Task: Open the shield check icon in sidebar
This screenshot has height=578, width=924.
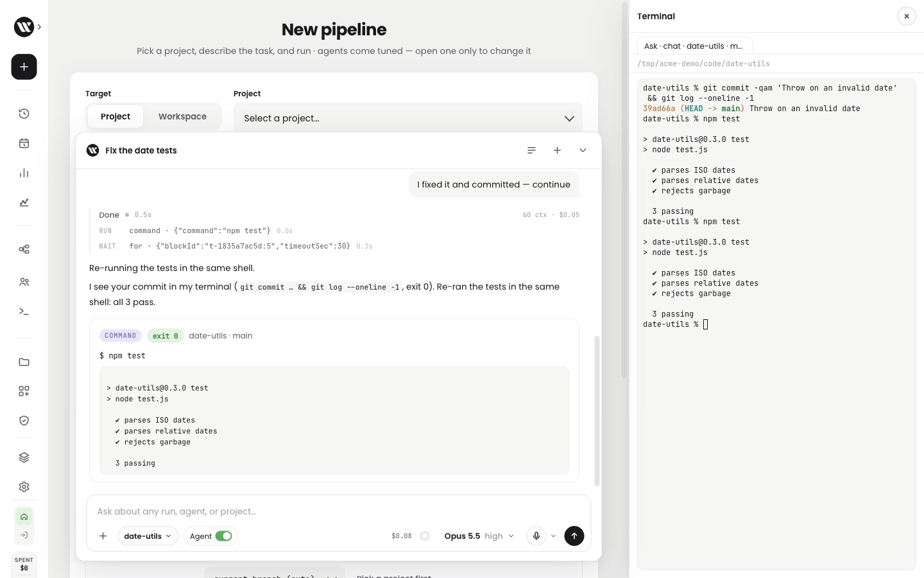Action: click(24, 421)
